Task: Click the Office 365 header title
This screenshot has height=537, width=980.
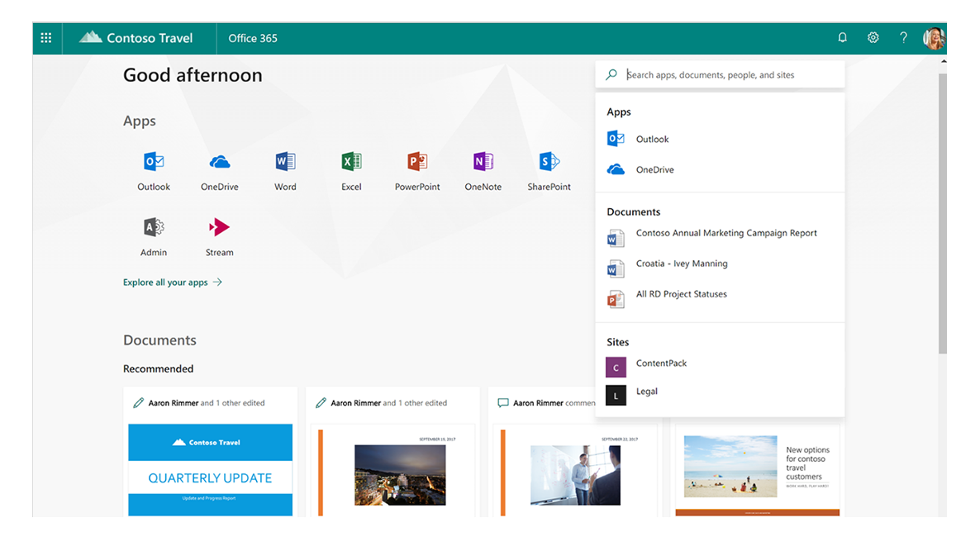Action: pyautogui.click(x=253, y=38)
